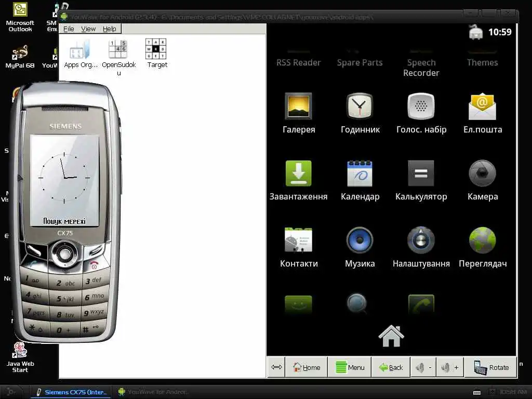This screenshot has height=399, width=532.
Task: Click the right soft key on the Siemens phone
Action: pos(96,251)
